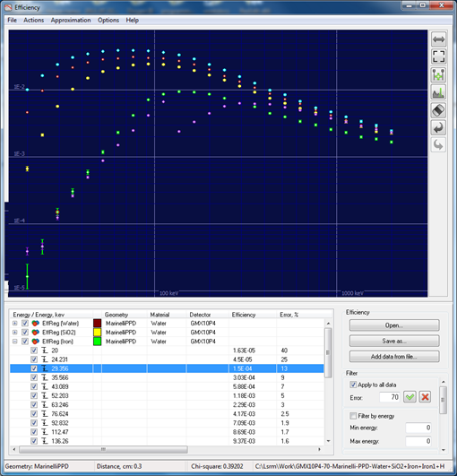This screenshot has width=457, height=476.
Task: Click the horizontal fit arrows icon
Action: point(438,39)
